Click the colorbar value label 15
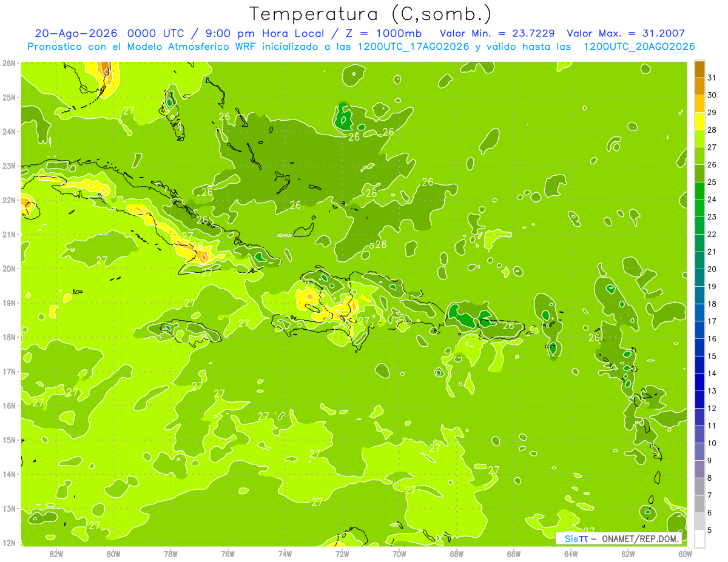This screenshot has width=728, height=562. tap(712, 356)
